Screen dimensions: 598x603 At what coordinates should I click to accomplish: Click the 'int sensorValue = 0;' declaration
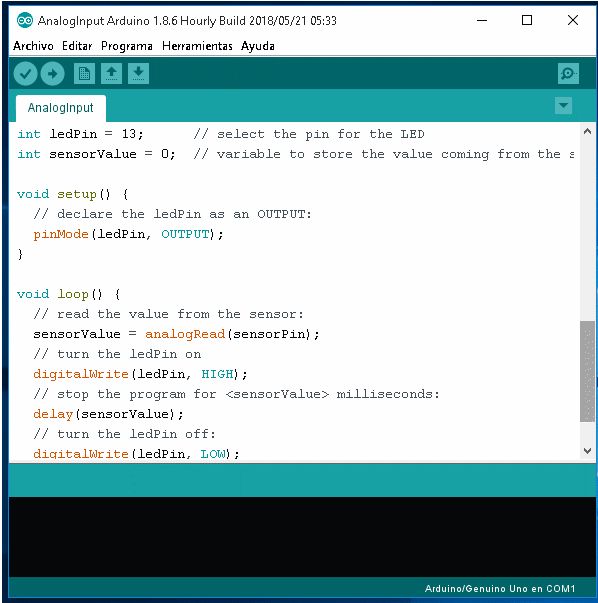pos(96,154)
